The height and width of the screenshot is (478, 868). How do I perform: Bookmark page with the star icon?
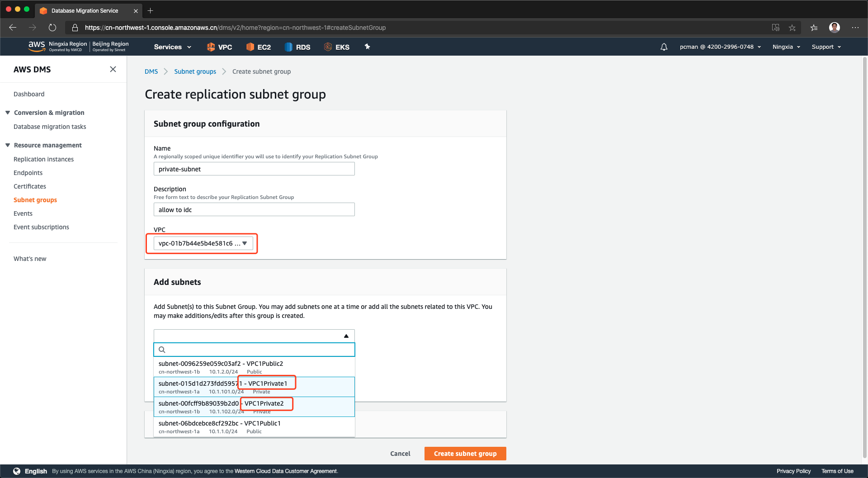click(x=792, y=28)
